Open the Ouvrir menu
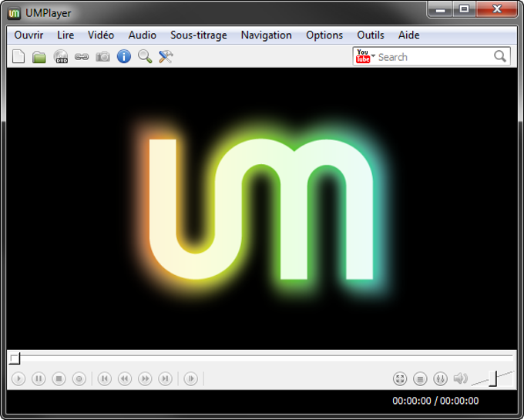This screenshot has width=524, height=420. point(29,35)
